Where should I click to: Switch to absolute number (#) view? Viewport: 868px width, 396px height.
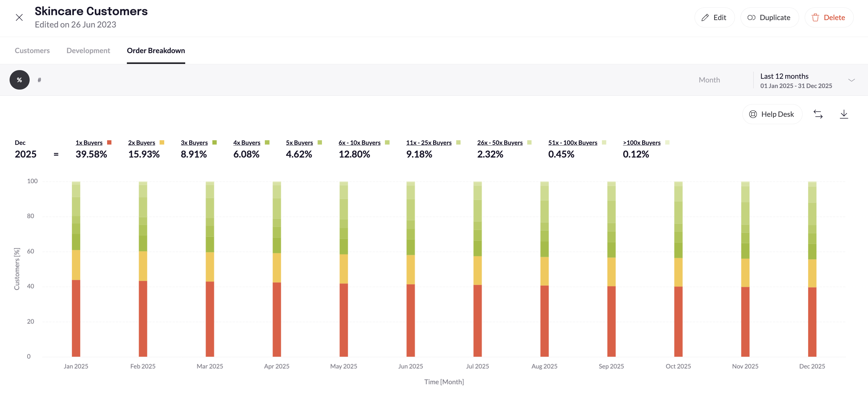tap(40, 80)
